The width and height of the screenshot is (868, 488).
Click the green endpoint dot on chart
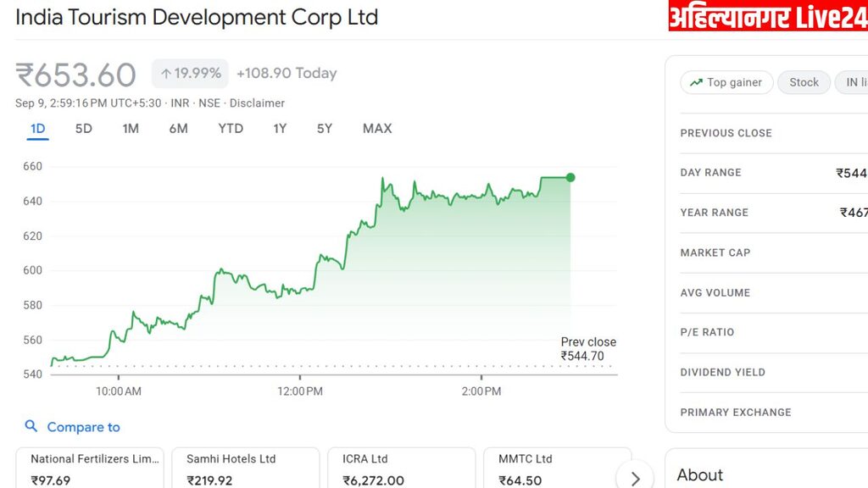(570, 178)
